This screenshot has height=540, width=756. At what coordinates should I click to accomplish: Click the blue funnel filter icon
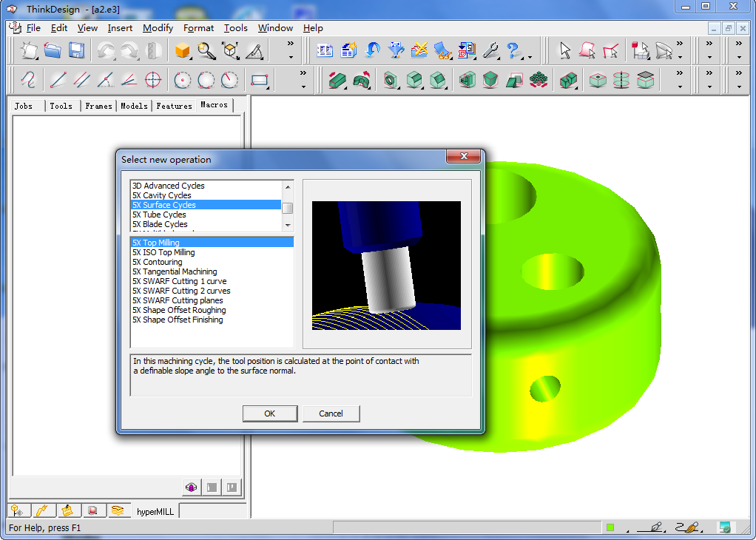coord(396,50)
